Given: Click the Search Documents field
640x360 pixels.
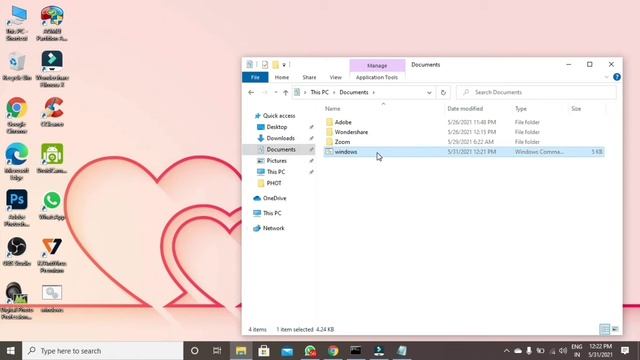Looking at the screenshot, I should coord(536,92).
